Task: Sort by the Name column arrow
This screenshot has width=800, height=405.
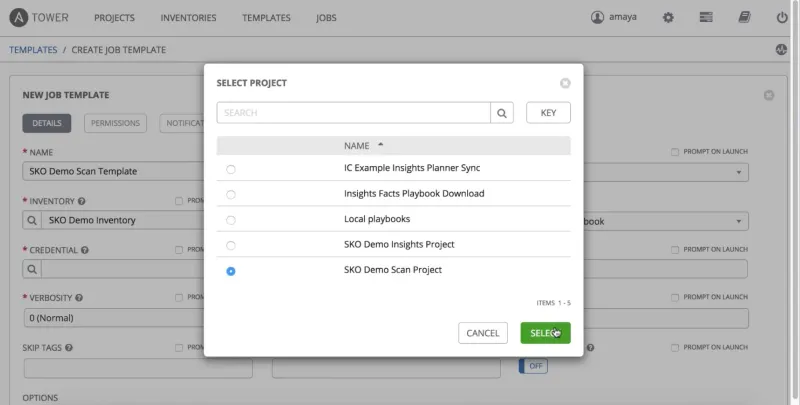Action: 381,145
